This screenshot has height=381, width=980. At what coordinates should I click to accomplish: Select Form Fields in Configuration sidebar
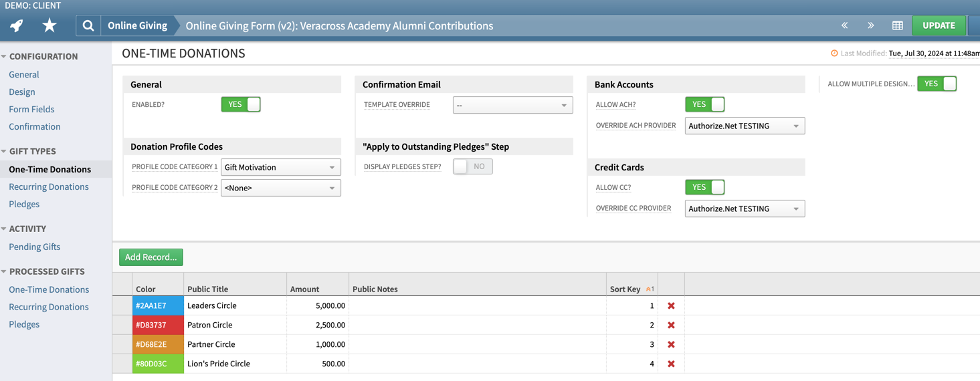[x=31, y=109]
